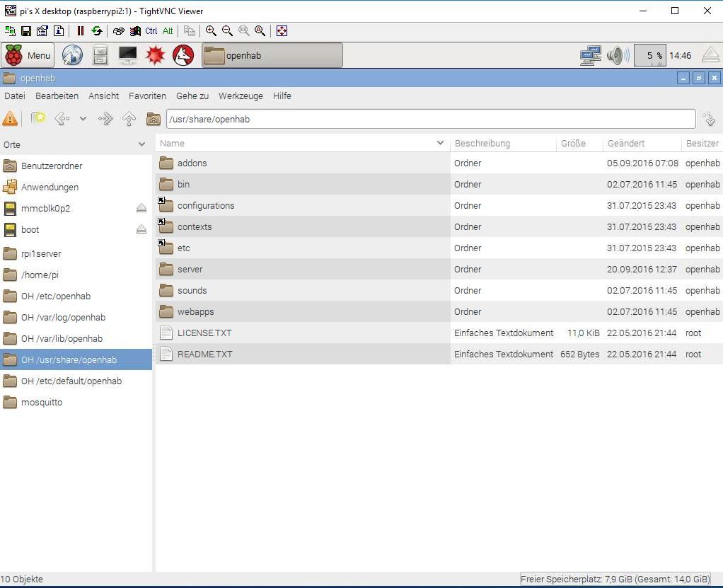Open the web browser globe launcher
The image size is (723, 588).
[72, 55]
